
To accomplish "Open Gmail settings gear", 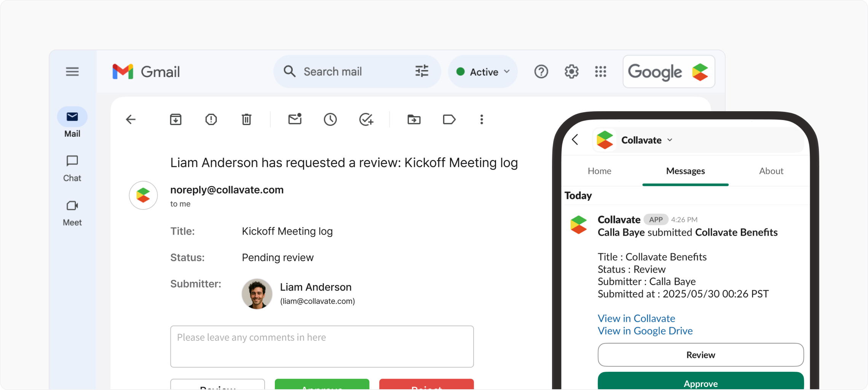I will 571,72.
